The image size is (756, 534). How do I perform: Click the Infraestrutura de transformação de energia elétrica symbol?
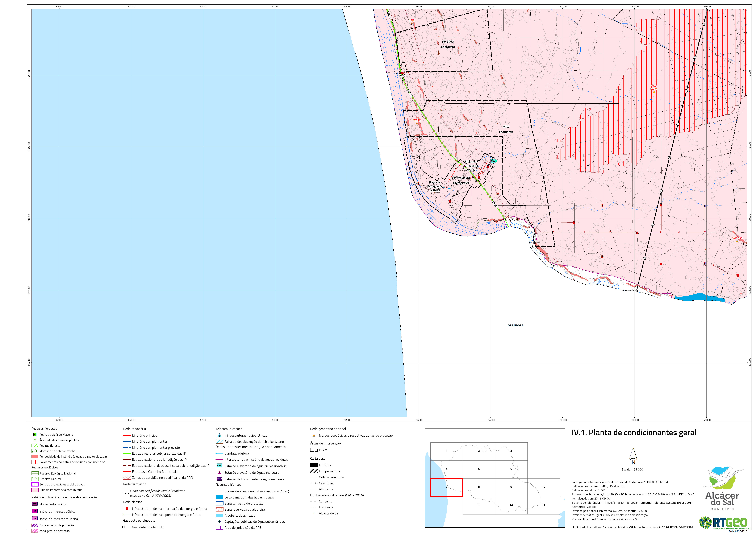click(127, 509)
